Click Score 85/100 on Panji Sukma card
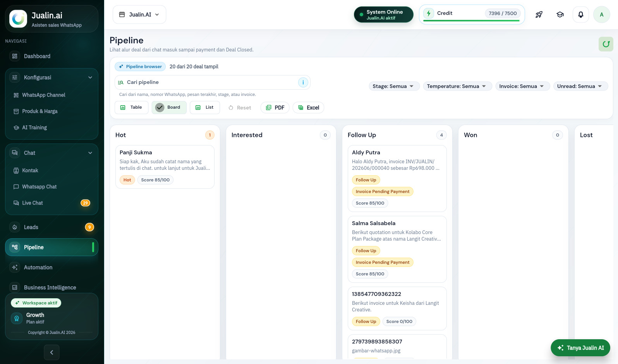Viewport: 618px width, 364px height. pos(155,180)
